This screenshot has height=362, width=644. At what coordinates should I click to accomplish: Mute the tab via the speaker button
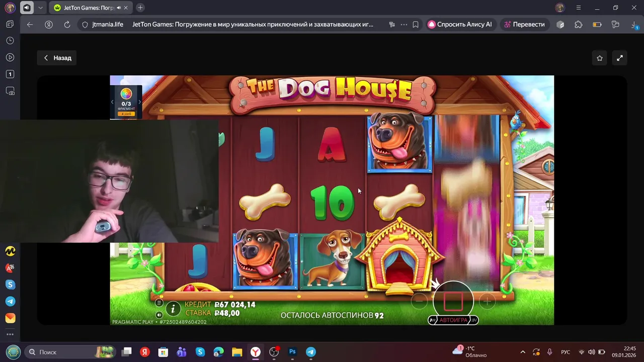27,8
